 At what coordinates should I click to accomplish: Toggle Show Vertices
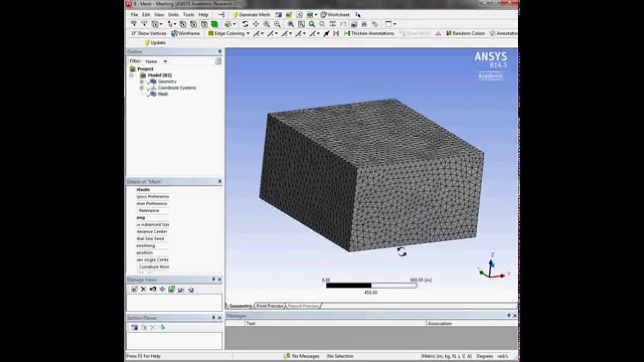coord(148,34)
